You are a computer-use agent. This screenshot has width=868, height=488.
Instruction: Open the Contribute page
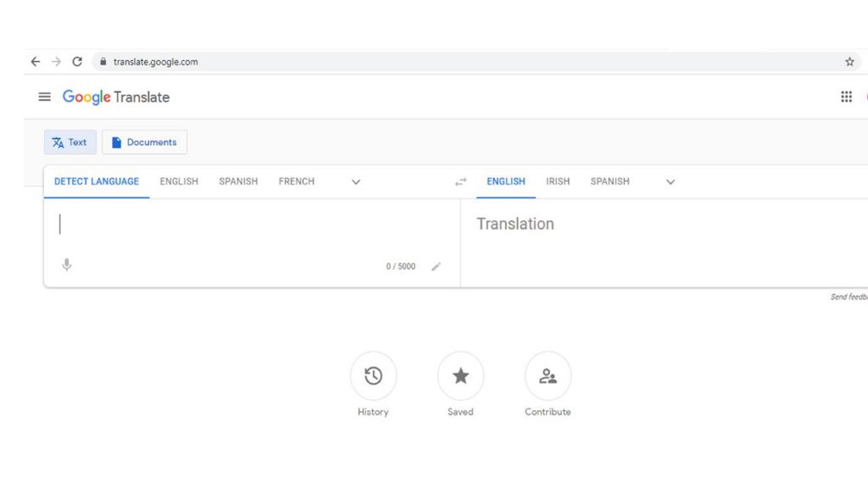(548, 376)
